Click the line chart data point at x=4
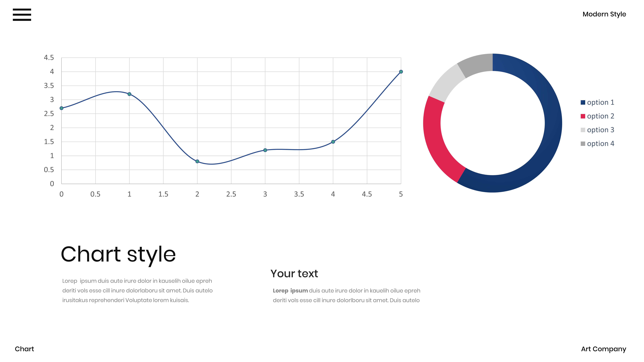This screenshot has width=644, height=362. (x=333, y=142)
